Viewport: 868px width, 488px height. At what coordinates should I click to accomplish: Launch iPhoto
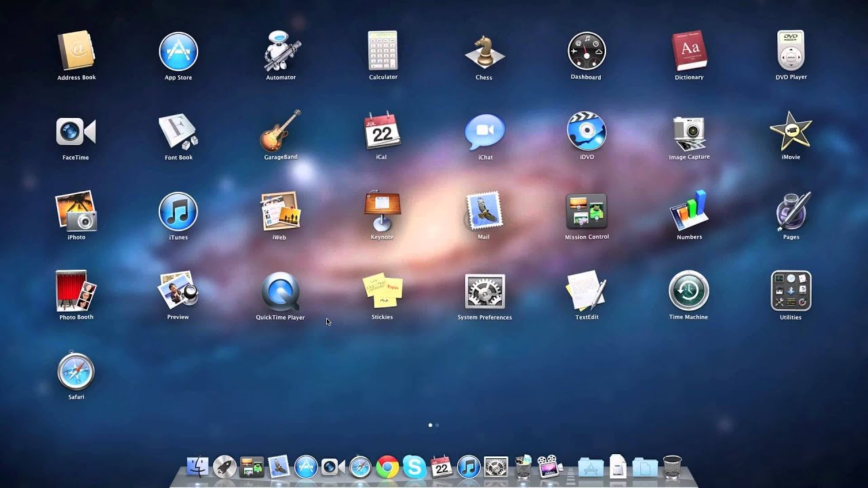pos(76,211)
